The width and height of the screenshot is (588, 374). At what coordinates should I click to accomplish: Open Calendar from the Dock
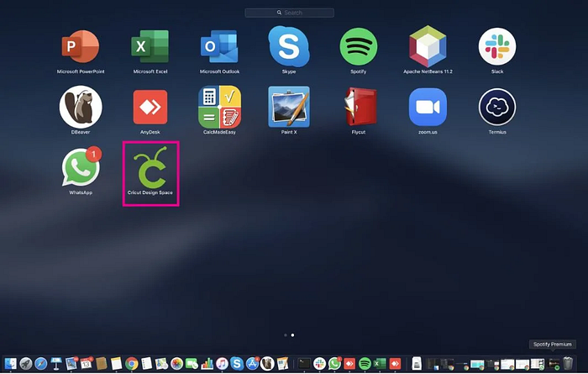click(x=87, y=364)
